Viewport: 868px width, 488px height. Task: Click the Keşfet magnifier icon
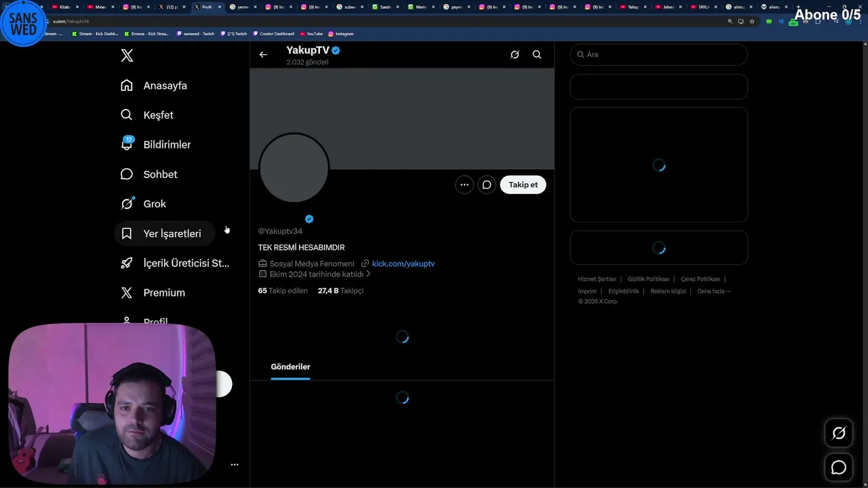[x=127, y=115]
